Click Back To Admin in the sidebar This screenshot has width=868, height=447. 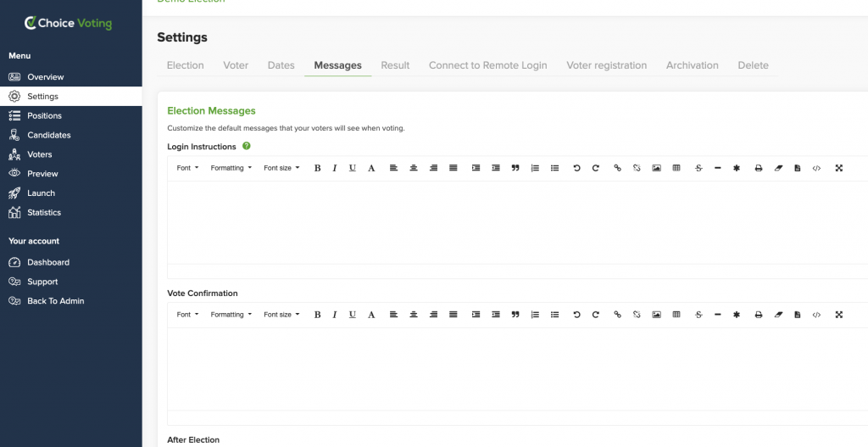pos(71,301)
